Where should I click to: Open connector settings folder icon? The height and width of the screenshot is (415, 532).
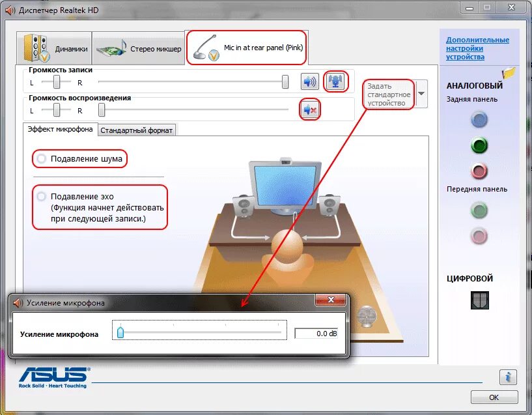(x=509, y=73)
